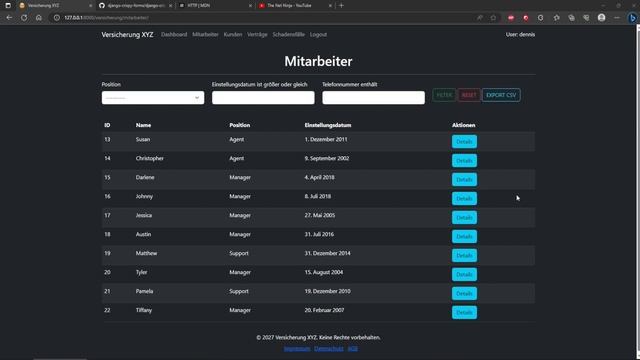This screenshot has height=360, width=640.
Task: Click the Einstellungsdatum column header
Action: (328, 125)
